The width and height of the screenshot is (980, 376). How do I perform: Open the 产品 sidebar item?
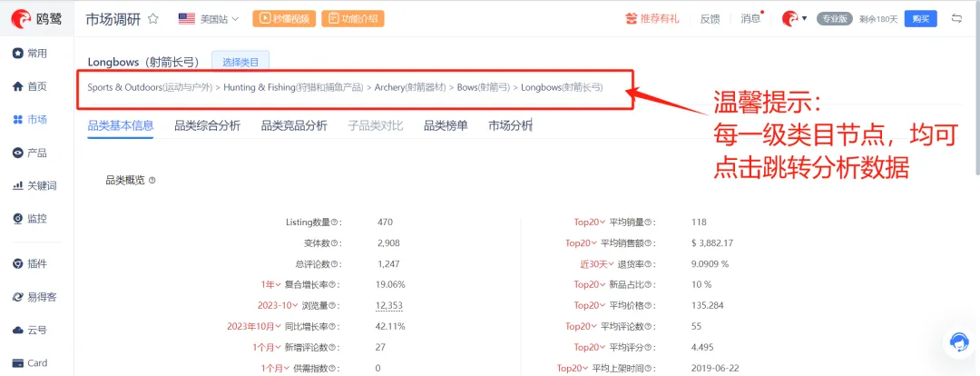pyautogui.click(x=30, y=153)
